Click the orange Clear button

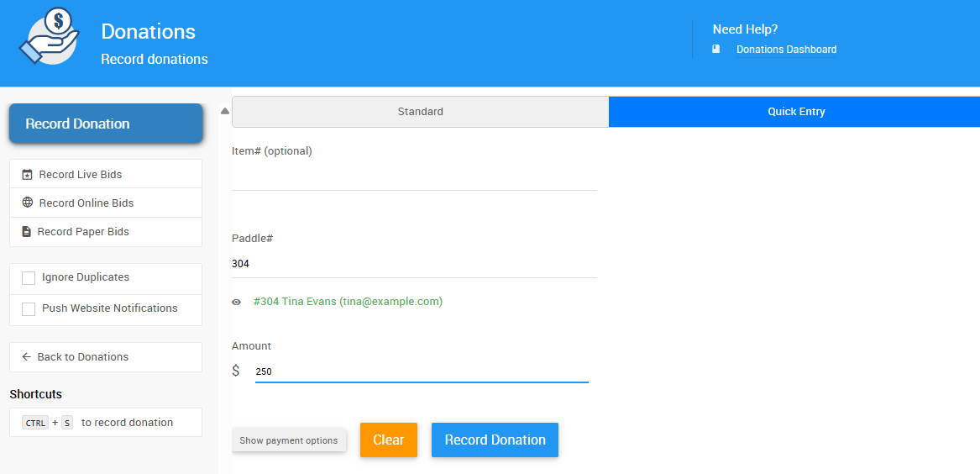(x=389, y=440)
